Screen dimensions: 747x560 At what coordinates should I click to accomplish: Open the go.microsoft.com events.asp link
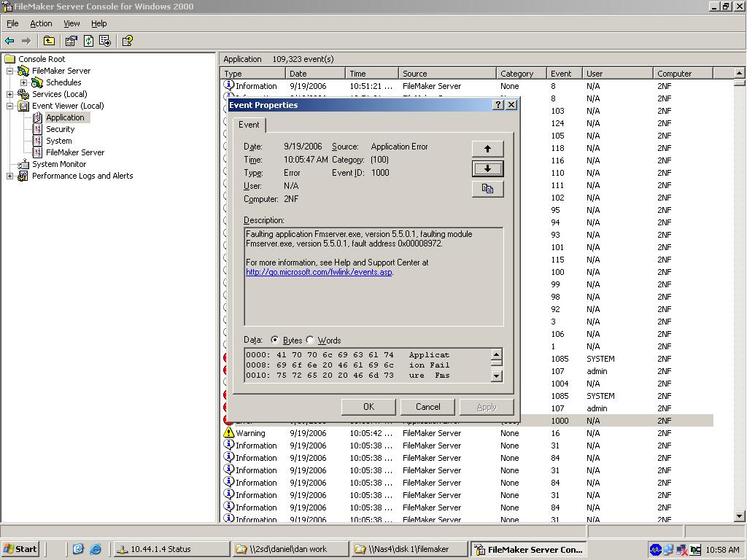pyautogui.click(x=320, y=272)
